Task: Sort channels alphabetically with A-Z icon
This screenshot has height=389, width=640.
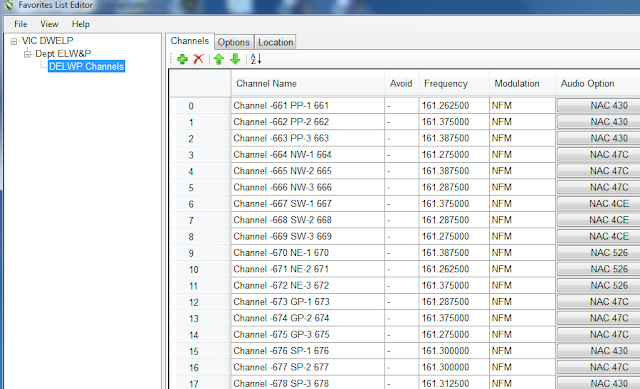Action: coord(256,59)
